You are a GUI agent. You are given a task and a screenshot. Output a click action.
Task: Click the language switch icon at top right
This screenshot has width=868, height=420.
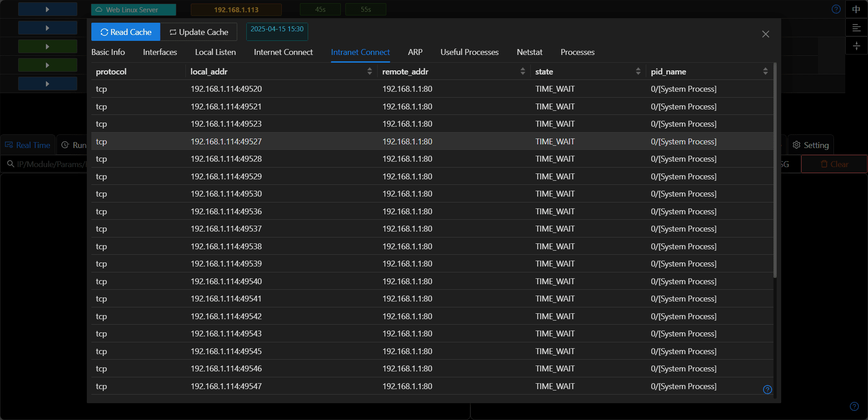click(x=856, y=9)
